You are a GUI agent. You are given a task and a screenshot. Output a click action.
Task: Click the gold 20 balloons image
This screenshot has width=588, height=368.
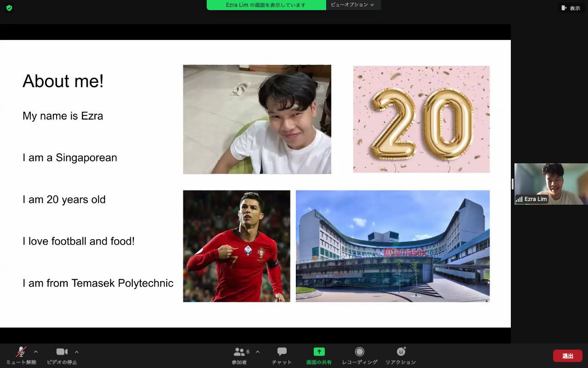pyautogui.click(x=421, y=119)
